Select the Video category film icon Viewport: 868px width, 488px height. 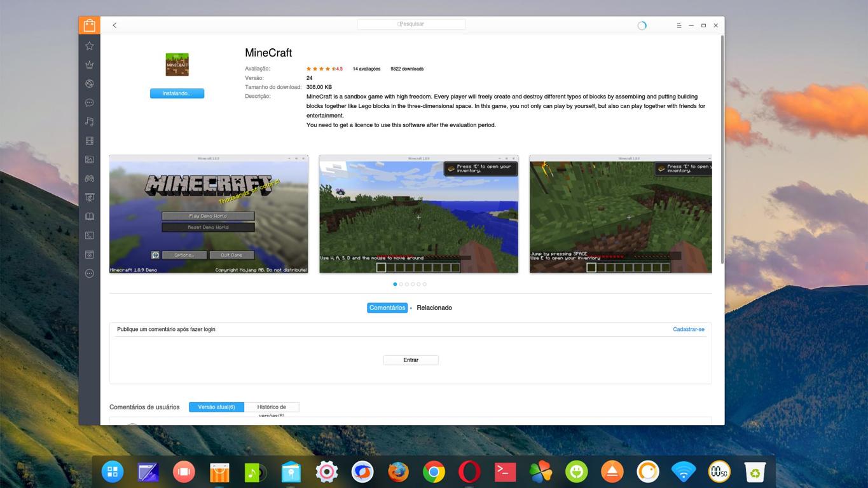(90, 140)
